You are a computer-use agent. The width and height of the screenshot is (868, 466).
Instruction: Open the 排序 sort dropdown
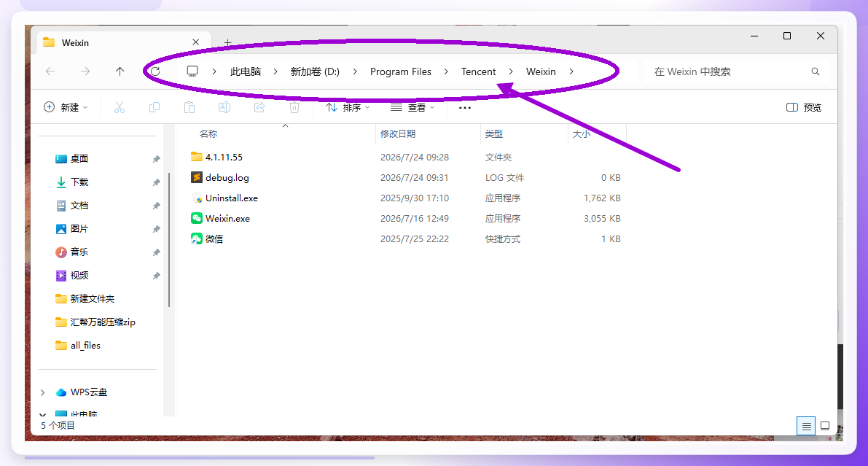tap(348, 107)
